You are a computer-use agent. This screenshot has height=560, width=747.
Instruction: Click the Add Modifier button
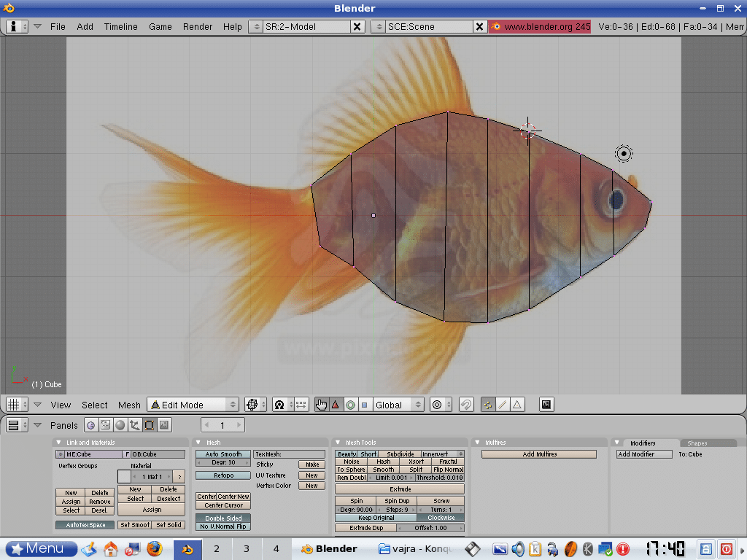point(644,454)
